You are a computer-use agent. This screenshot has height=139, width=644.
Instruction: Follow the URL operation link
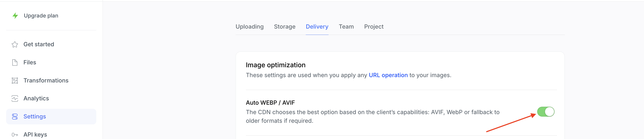388,75
